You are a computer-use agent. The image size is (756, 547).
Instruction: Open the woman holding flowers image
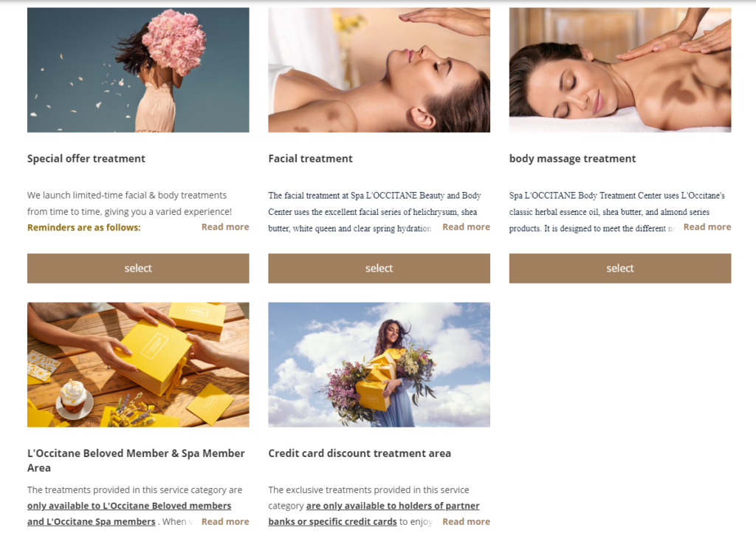click(x=379, y=365)
